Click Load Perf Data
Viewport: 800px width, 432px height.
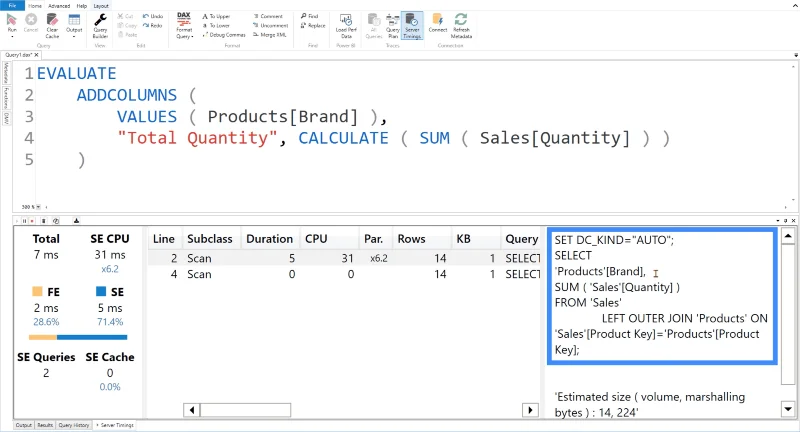346,26
